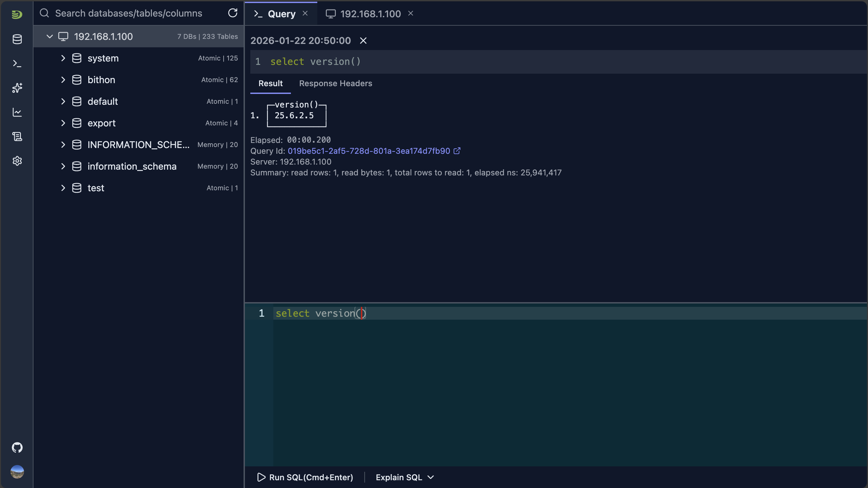Expand the system database
Image resolution: width=868 pixels, height=488 pixels.
point(63,58)
